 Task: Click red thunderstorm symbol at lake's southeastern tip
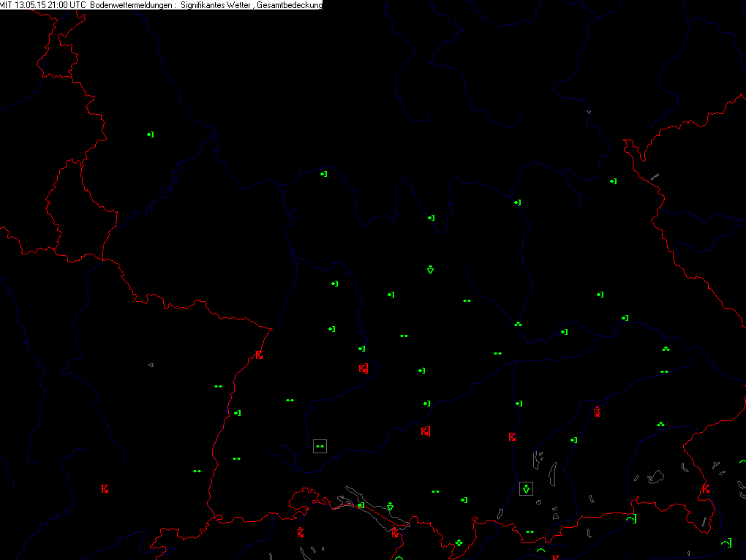tap(396, 533)
